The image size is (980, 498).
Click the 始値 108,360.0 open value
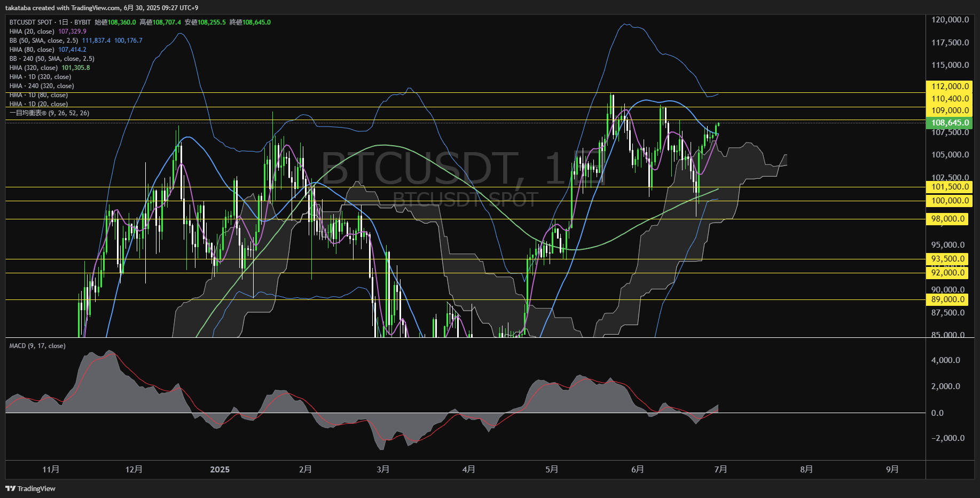(x=115, y=22)
